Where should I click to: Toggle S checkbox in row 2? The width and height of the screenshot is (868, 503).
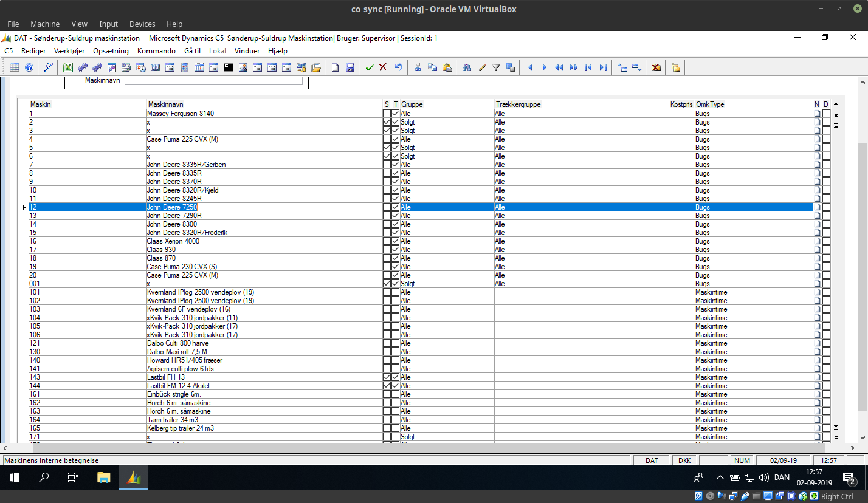pyautogui.click(x=387, y=122)
